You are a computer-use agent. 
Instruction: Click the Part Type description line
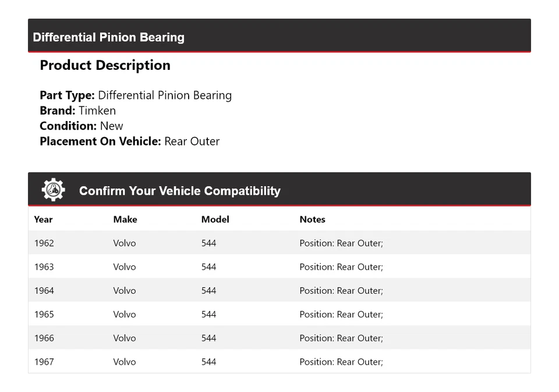pos(136,95)
